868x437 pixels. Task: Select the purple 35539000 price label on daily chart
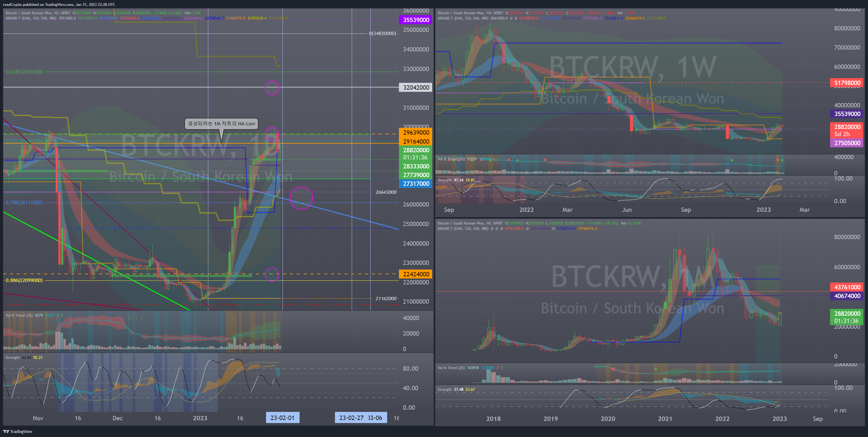click(x=416, y=20)
